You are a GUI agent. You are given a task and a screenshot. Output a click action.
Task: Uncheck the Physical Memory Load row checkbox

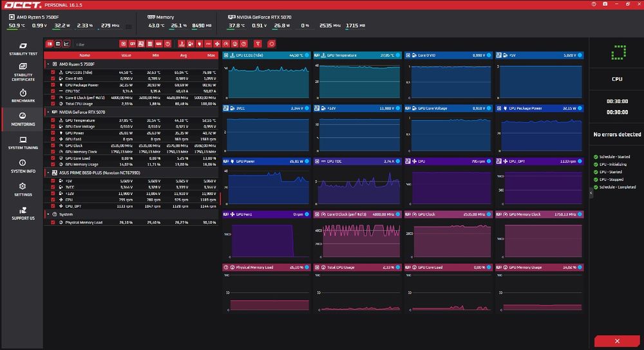click(53, 223)
